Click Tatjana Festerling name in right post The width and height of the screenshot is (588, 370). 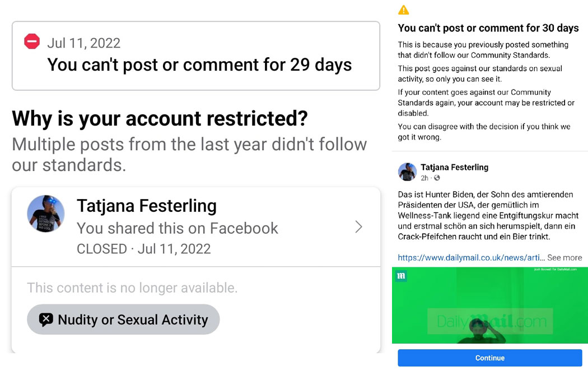[x=455, y=168]
